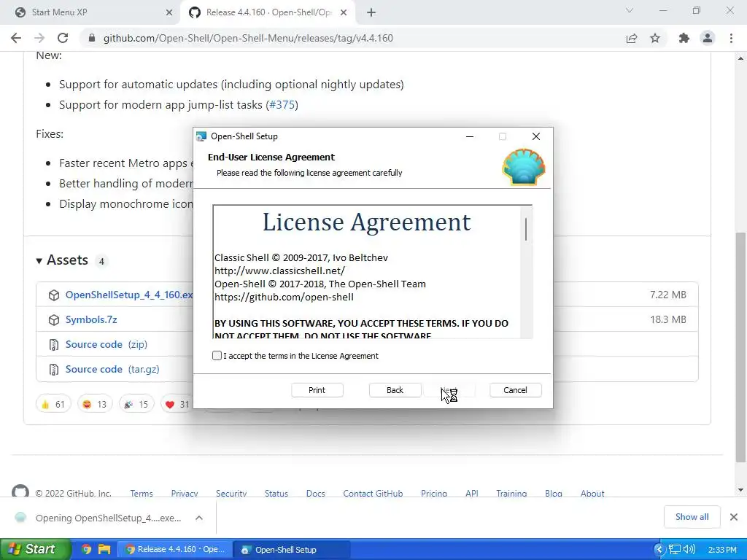This screenshot has height=560, width=747.
Task: Click the Print button in setup
Action: 317,390
